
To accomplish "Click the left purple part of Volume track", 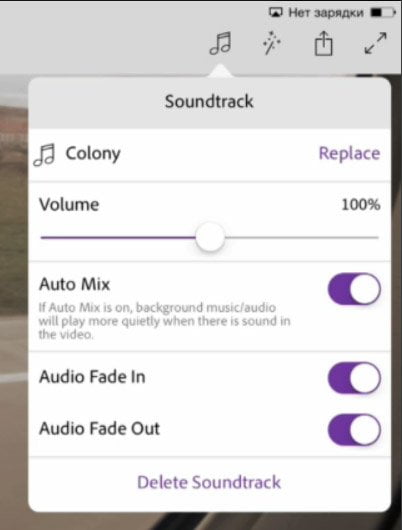I will tap(118, 238).
